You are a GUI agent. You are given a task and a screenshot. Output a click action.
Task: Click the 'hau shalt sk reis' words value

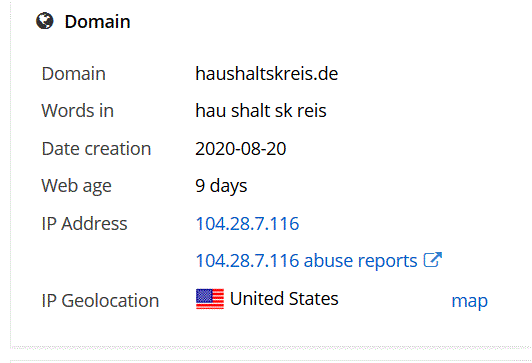point(261,111)
